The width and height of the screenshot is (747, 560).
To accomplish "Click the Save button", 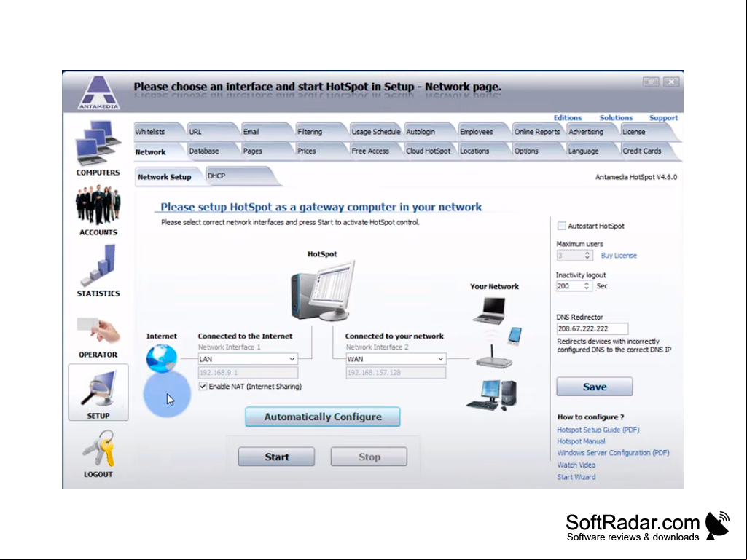I will [595, 387].
